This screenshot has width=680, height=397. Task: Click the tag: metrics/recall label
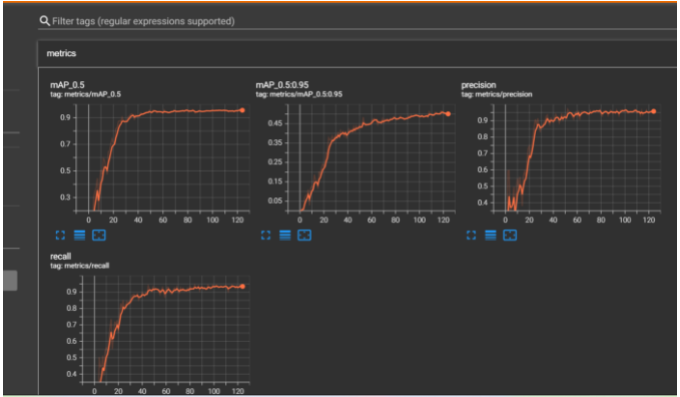click(x=79, y=266)
